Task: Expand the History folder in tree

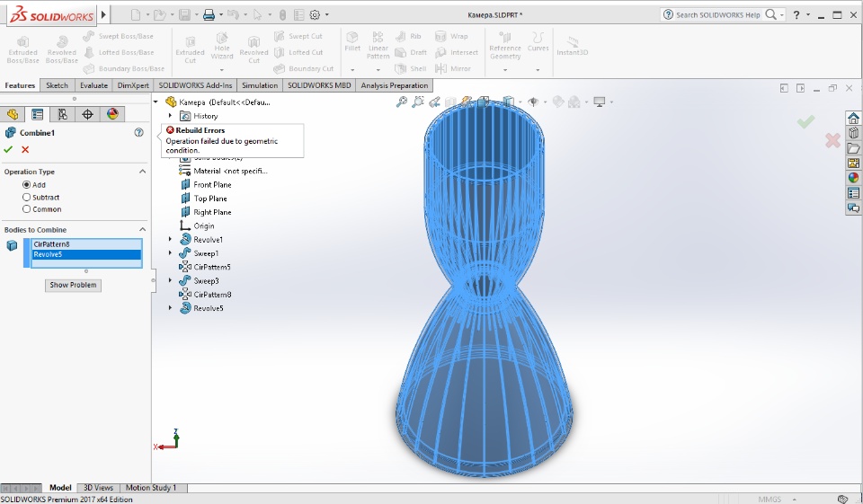Action: pyautogui.click(x=170, y=116)
